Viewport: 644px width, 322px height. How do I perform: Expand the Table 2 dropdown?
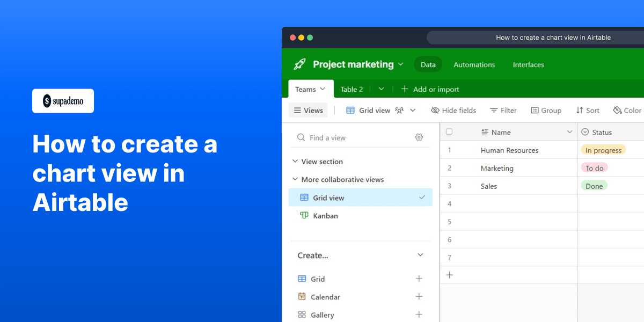click(x=381, y=89)
